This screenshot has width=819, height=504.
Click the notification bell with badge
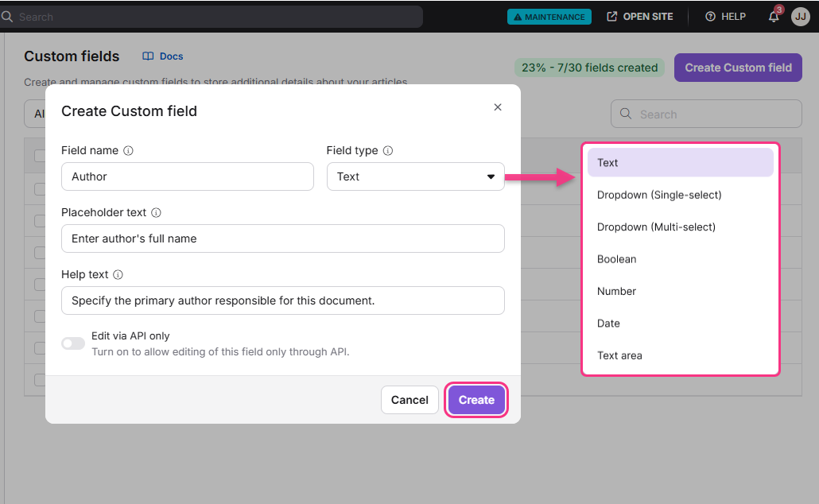pyautogui.click(x=772, y=17)
